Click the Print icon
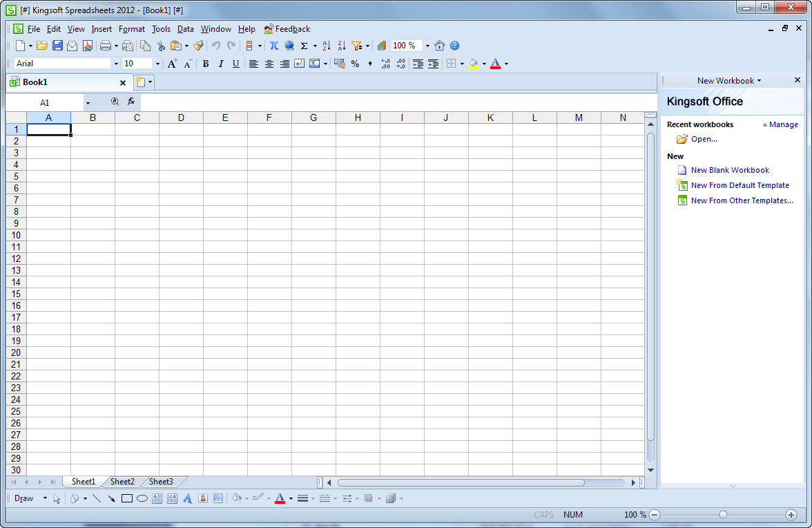 (x=106, y=46)
